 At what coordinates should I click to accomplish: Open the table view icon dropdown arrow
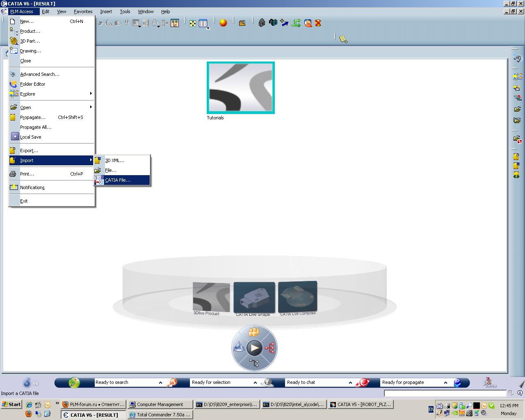(x=209, y=28)
